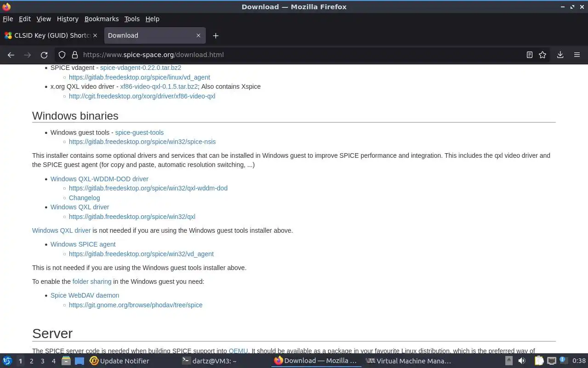Toggle Reader View icon
The width and height of the screenshot is (588, 368).
pyautogui.click(x=529, y=55)
